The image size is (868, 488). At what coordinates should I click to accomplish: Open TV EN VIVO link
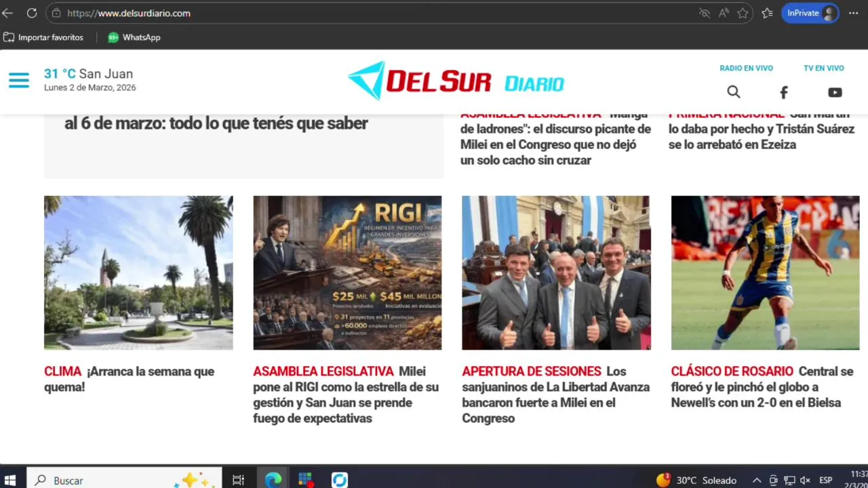[x=823, y=68]
